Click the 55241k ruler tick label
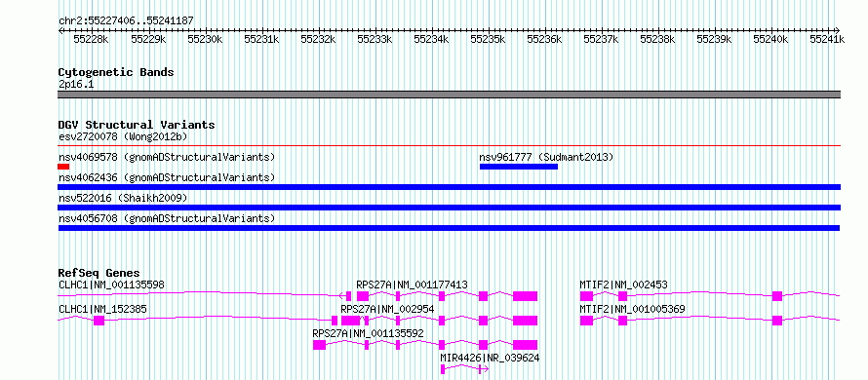 (x=827, y=39)
